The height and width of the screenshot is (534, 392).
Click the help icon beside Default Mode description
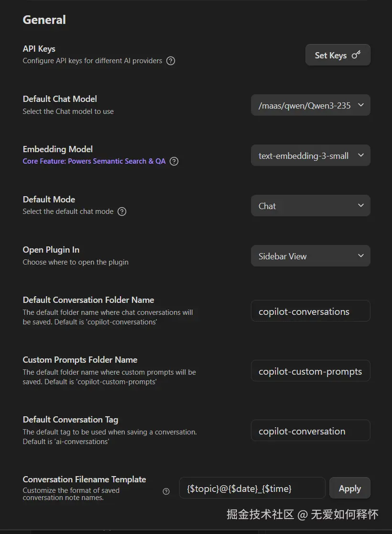click(x=122, y=211)
